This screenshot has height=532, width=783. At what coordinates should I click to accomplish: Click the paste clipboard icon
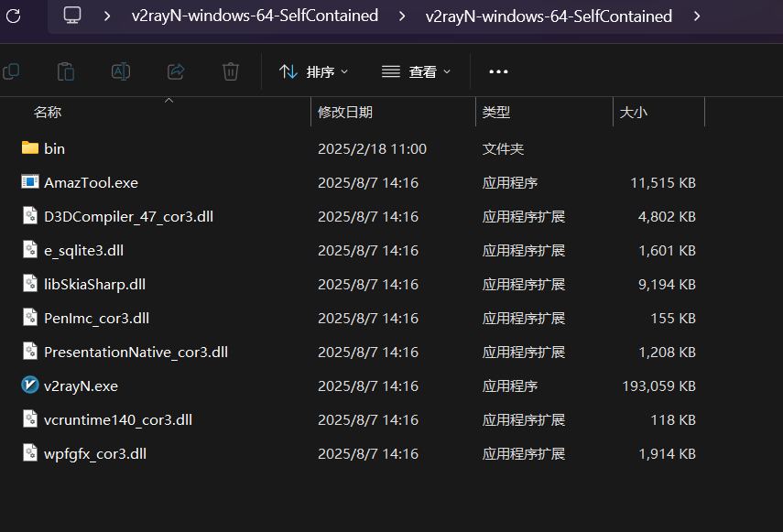[x=65, y=71]
